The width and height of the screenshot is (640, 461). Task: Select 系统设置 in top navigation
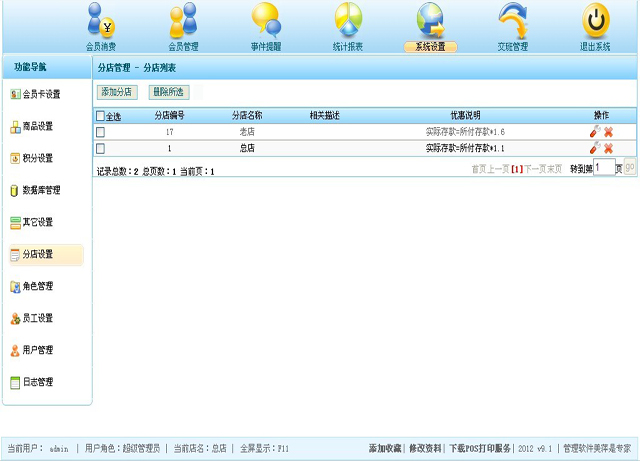(430, 46)
